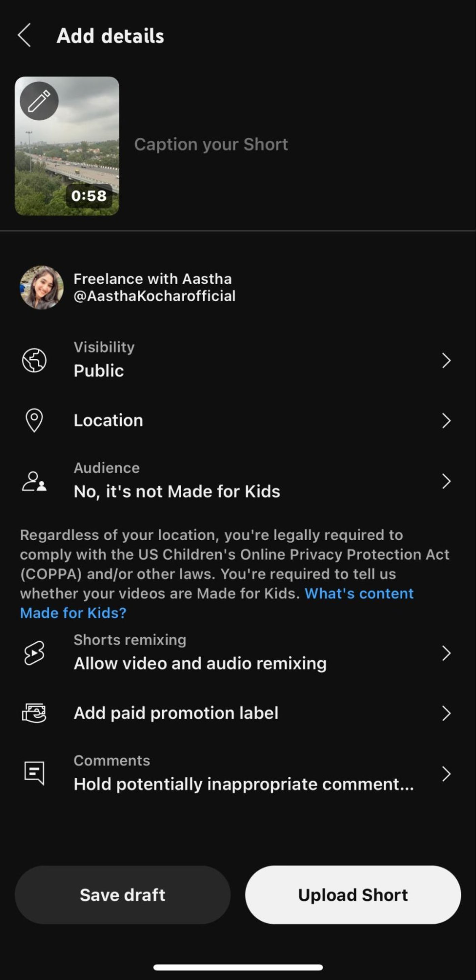Tap the location pin icon
This screenshot has height=980, width=476.
(34, 420)
